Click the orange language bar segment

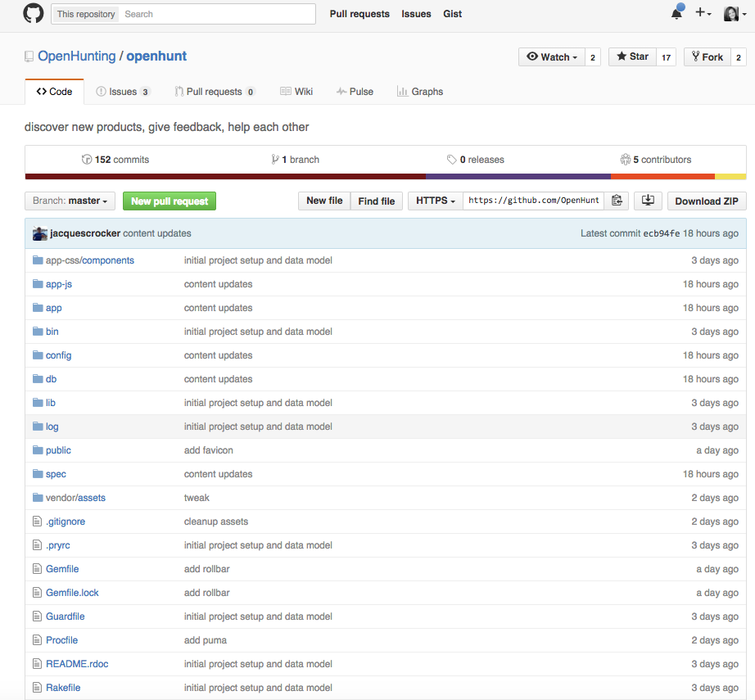click(663, 177)
